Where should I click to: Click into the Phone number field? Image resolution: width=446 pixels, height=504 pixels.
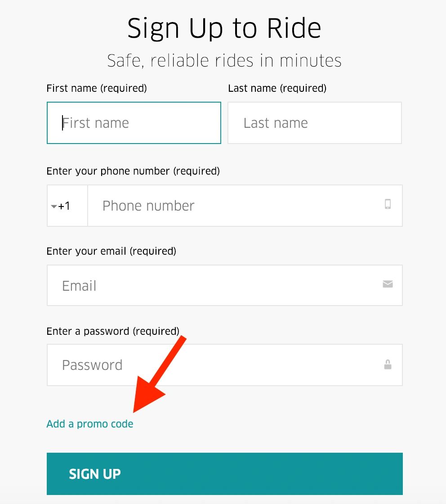tap(234, 206)
